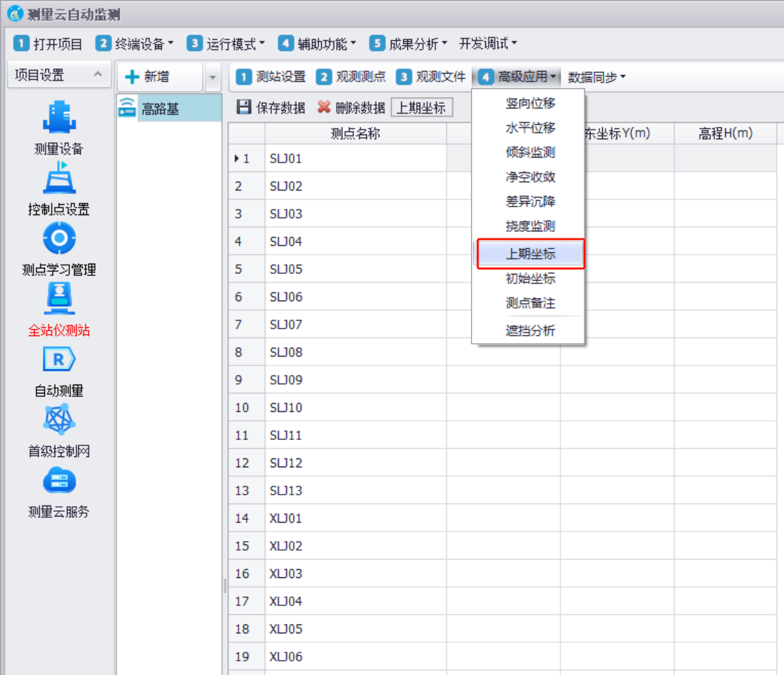Choose 上期坐标 from the open menu

coord(530,253)
